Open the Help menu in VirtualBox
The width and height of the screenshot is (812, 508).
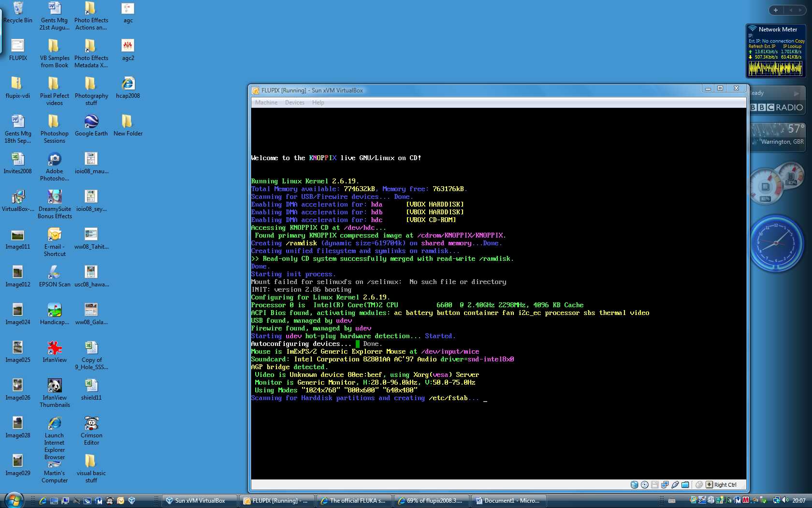pos(318,103)
